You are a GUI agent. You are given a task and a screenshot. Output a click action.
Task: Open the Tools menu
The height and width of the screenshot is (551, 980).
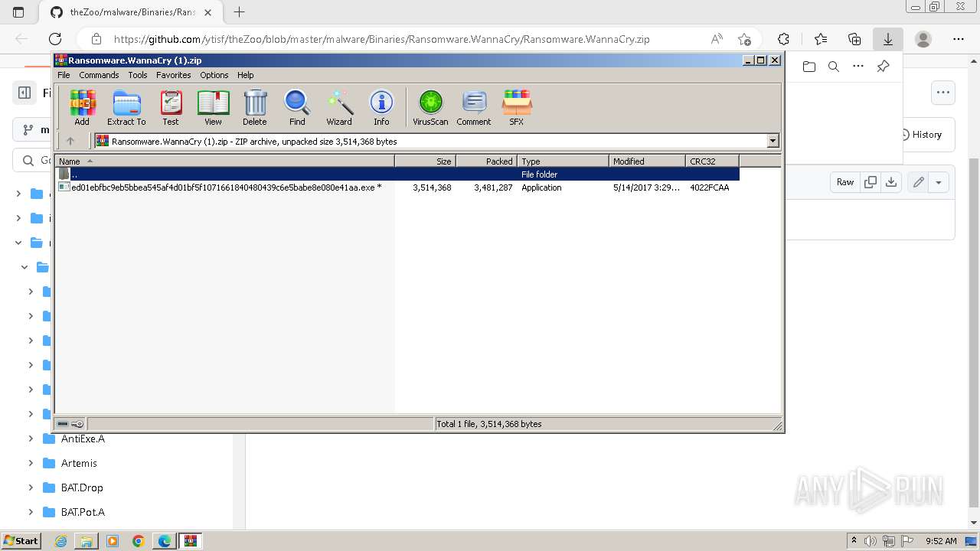(x=138, y=75)
